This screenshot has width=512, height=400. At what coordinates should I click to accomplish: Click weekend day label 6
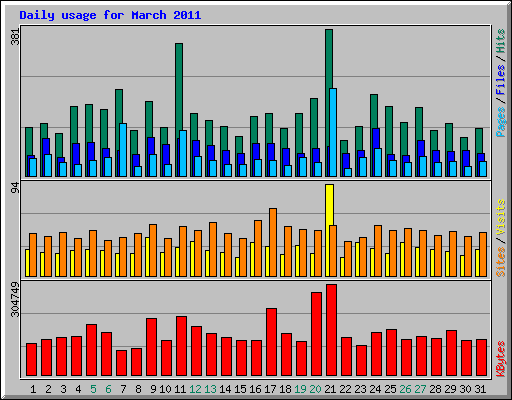tap(108, 389)
